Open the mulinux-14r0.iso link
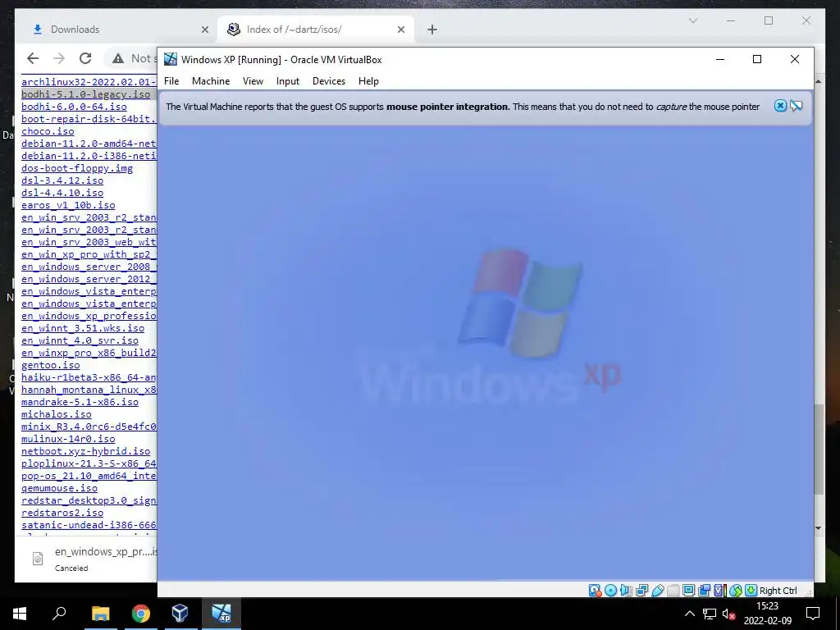The image size is (840, 630). tap(68, 440)
